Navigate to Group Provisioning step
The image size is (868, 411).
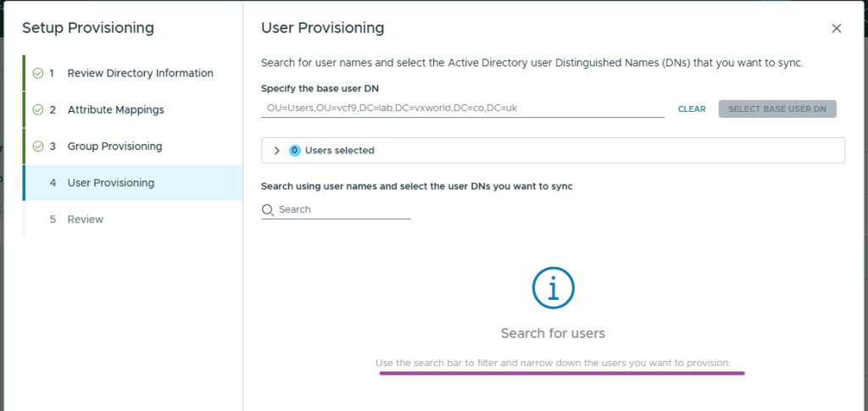click(x=114, y=146)
